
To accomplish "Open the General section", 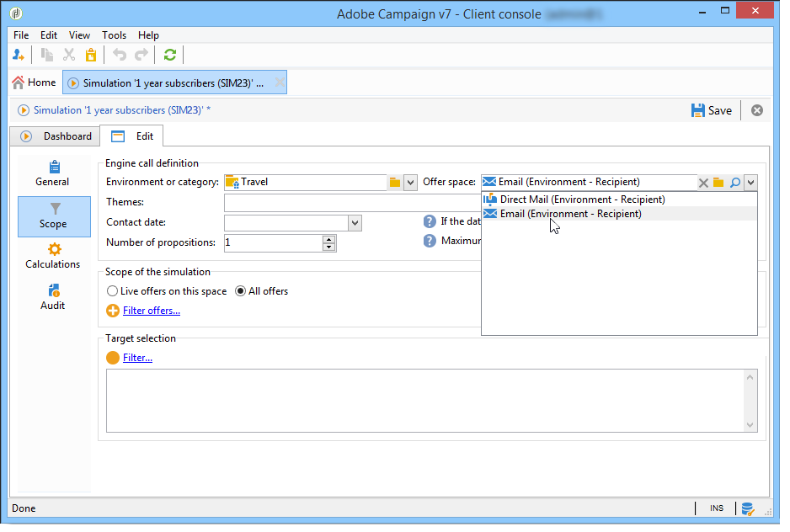I will coord(53,174).
